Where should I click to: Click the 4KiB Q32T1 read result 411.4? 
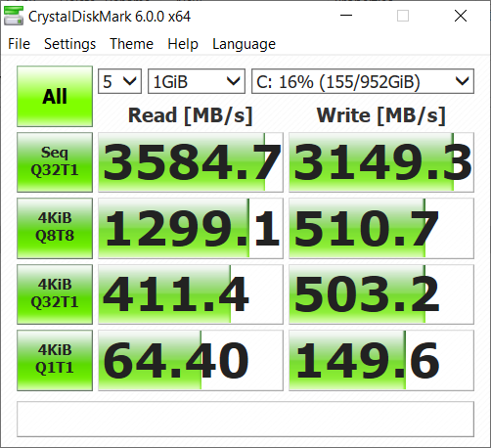[x=191, y=294]
